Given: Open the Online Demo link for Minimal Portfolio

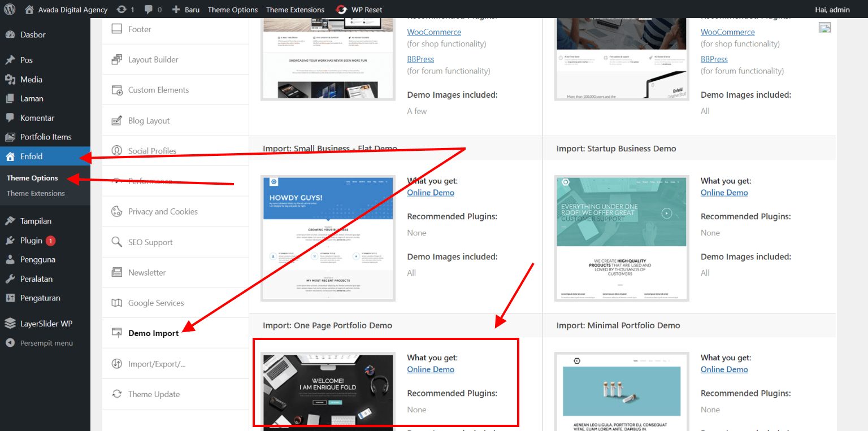Looking at the screenshot, I should (724, 369).
